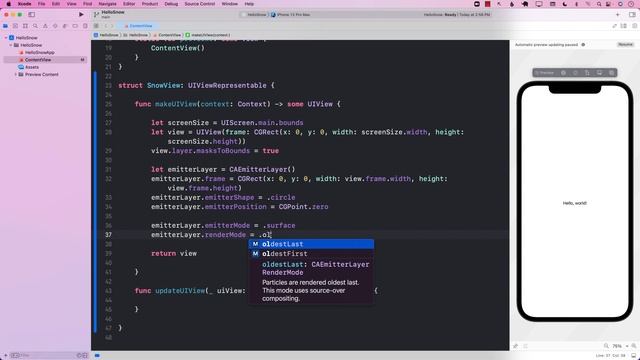
Task: Open the related items grid icon
Action: (96, 26)
